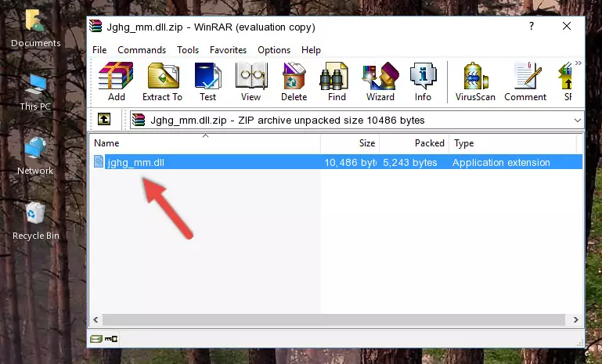Screen dimensions: 602x364
Task: Sort by Type column header
Action: pyautogui.click(x=513, y=143)
